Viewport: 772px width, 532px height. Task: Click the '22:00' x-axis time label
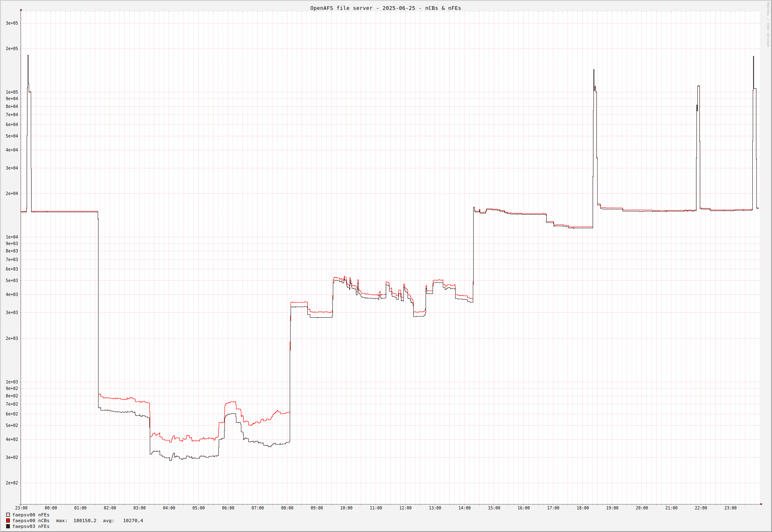(701, 508)
